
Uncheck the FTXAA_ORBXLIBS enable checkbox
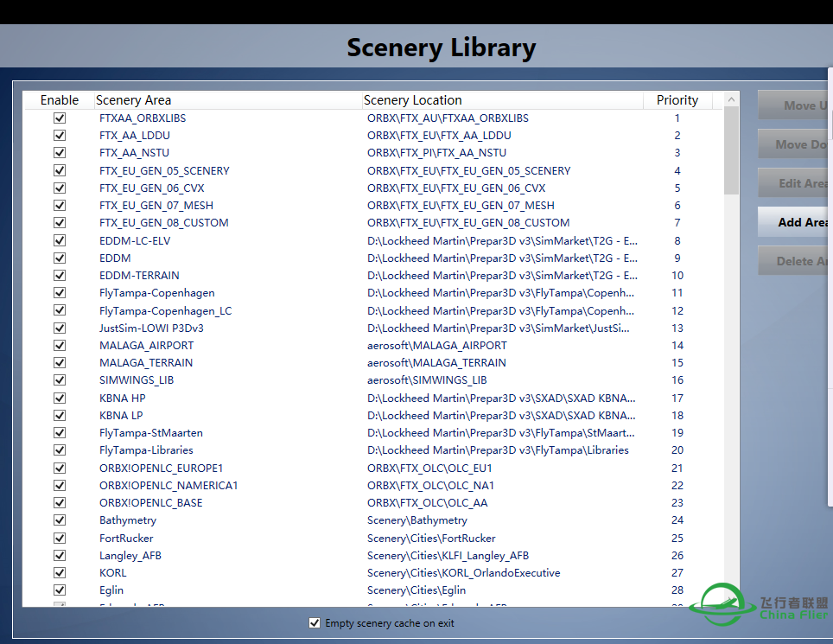[60, 118]
